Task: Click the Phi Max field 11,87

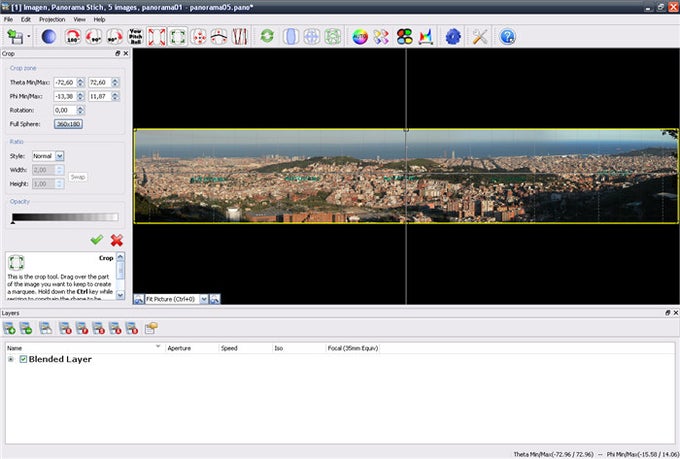Action: point(100,96)
